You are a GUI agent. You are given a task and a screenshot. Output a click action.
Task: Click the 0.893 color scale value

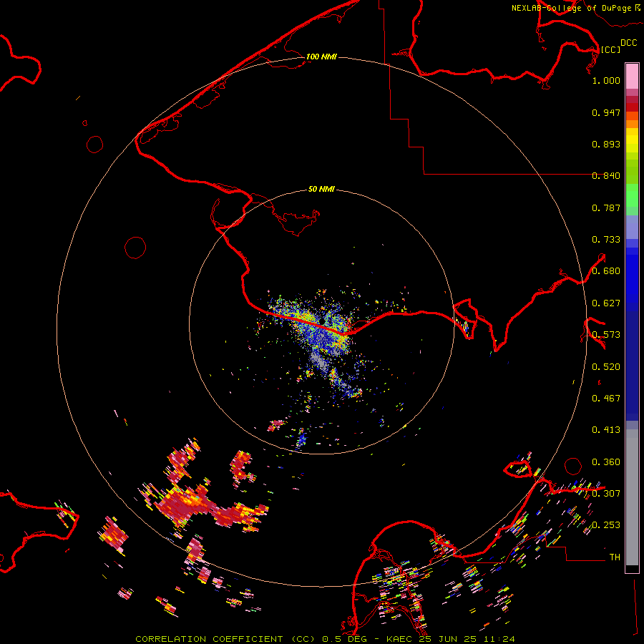click(x=606, y=144)
